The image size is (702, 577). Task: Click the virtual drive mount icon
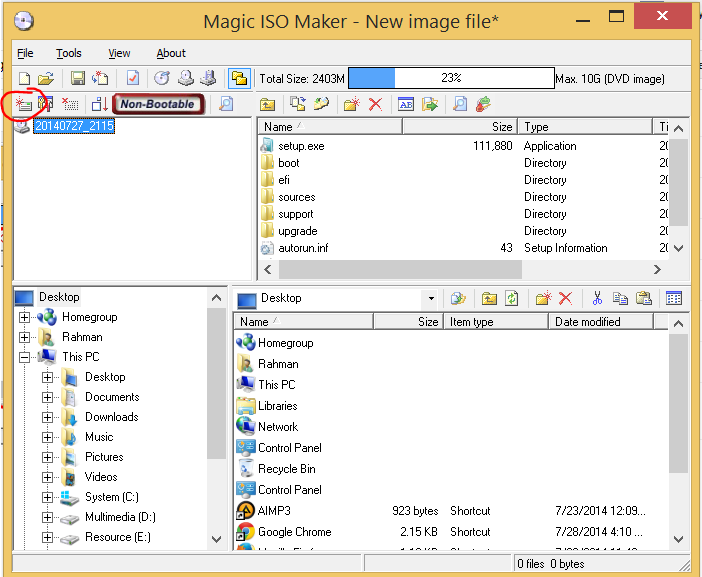click(208, 78)
